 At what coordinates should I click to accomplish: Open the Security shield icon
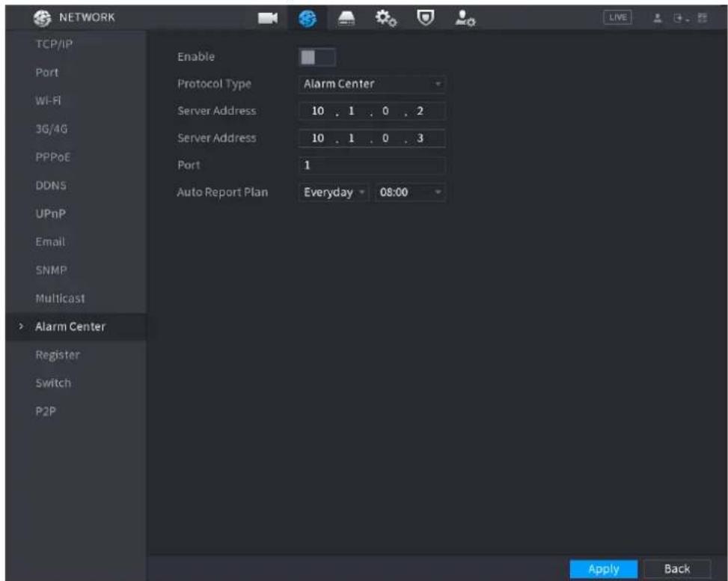(425, 18)
